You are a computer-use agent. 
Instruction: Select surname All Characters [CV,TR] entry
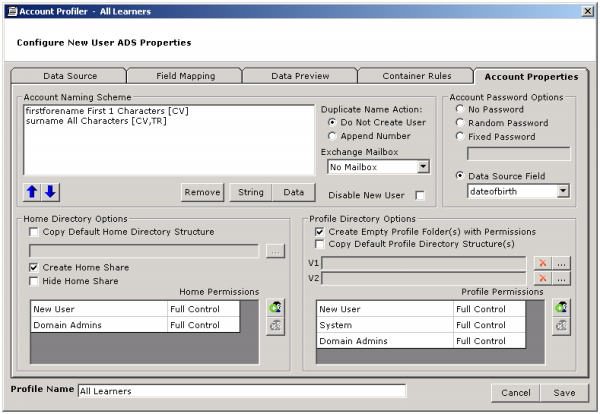pyautogui.click(x=96, y=121)
